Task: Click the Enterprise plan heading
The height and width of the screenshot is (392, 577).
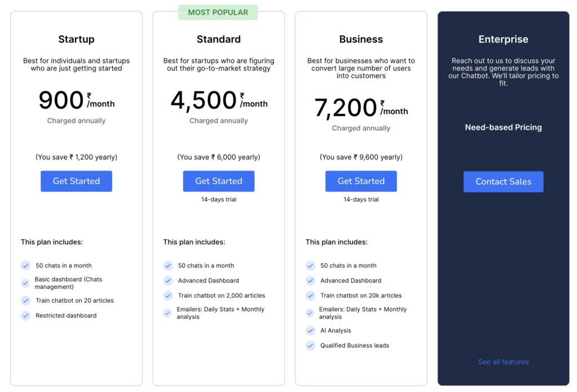Action: click(503, 39)
